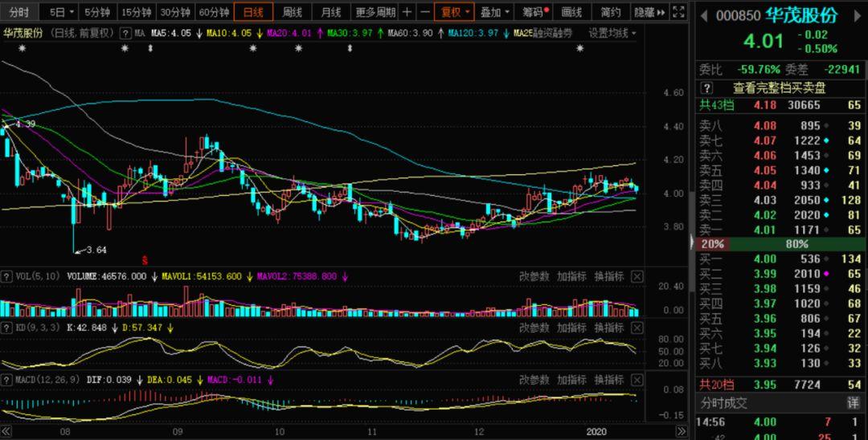Open the 筹码 chip distribution panel

[535, 11]
